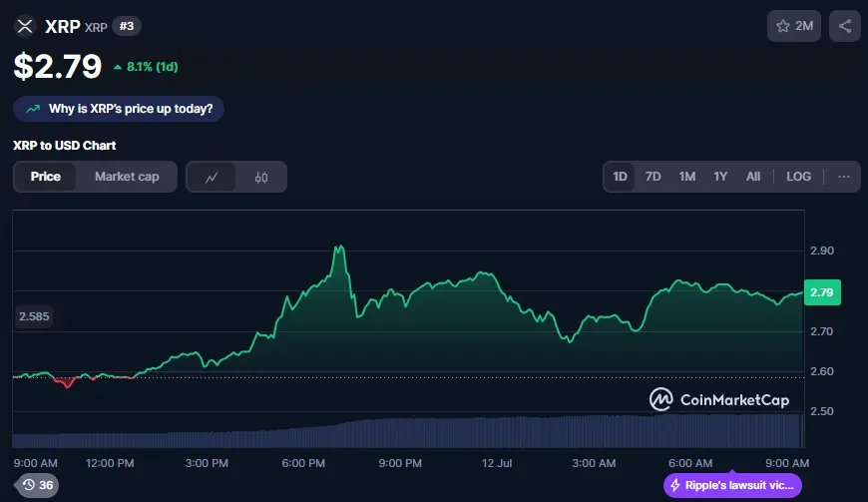Image resolution: width=868 pixels, height=502 pixels.
Task: Set chart range to 7D
Action: coord(653,177)
